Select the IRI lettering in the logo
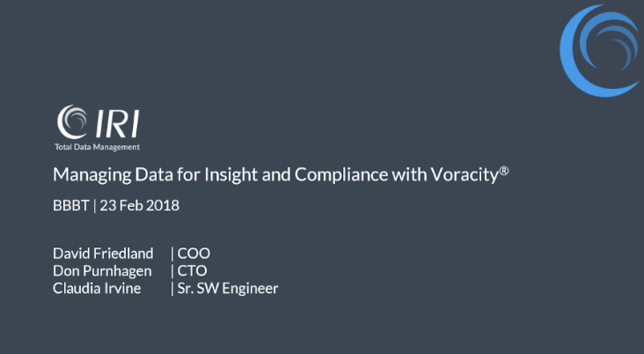 pos(118,123)
